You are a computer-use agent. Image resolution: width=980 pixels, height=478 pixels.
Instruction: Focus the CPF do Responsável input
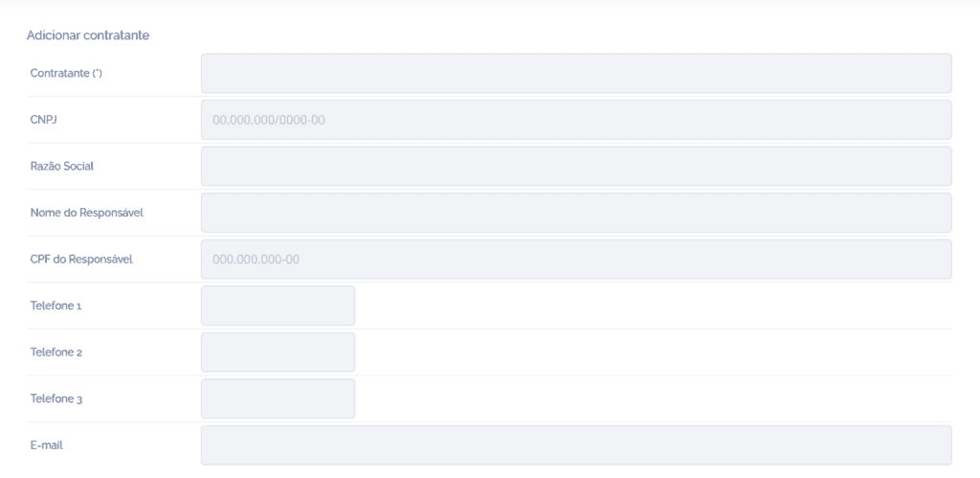(x=576, y=259)
